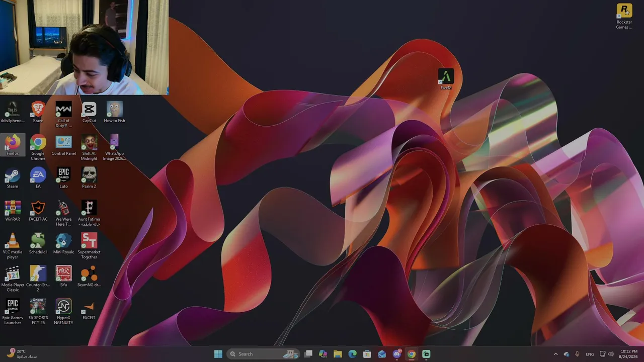Open the WinRAR shortcut
This screenshot has width=644, height=362.
click(x=13, y=211)
